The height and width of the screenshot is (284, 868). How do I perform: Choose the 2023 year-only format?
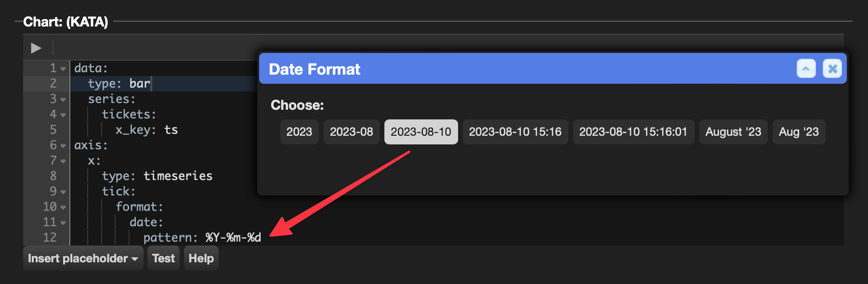(299, 132)
